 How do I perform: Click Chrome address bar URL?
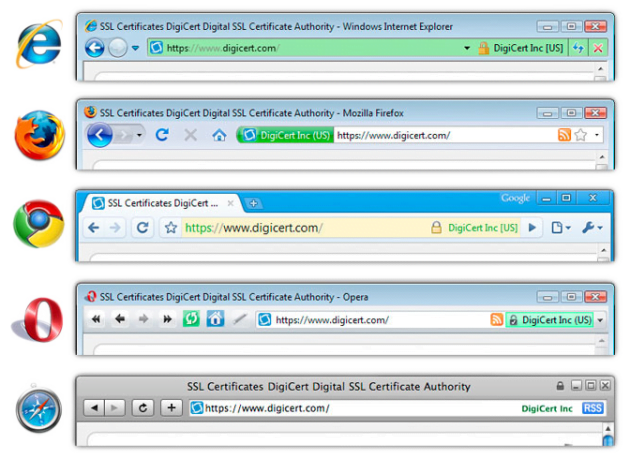tap(254, 228)
